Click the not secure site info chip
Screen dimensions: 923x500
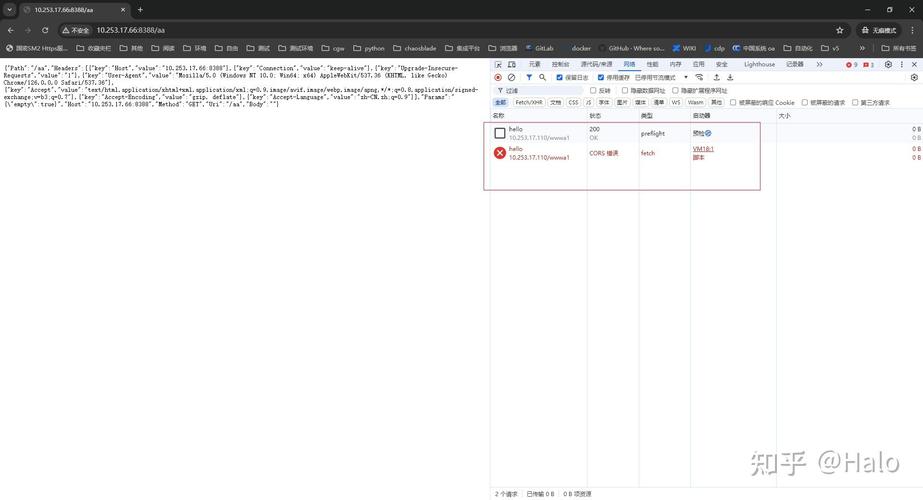[x=75, y=30]
